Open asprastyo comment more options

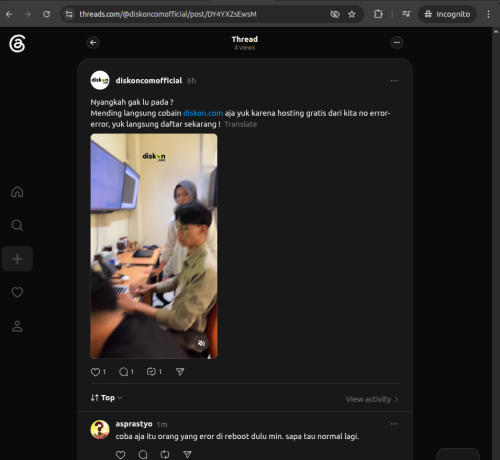(394, 424)
